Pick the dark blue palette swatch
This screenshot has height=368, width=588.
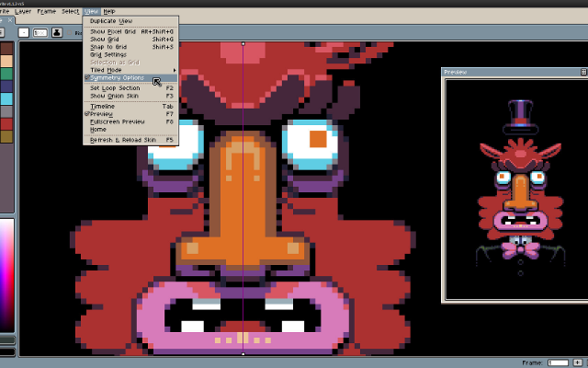click(6, 86)
